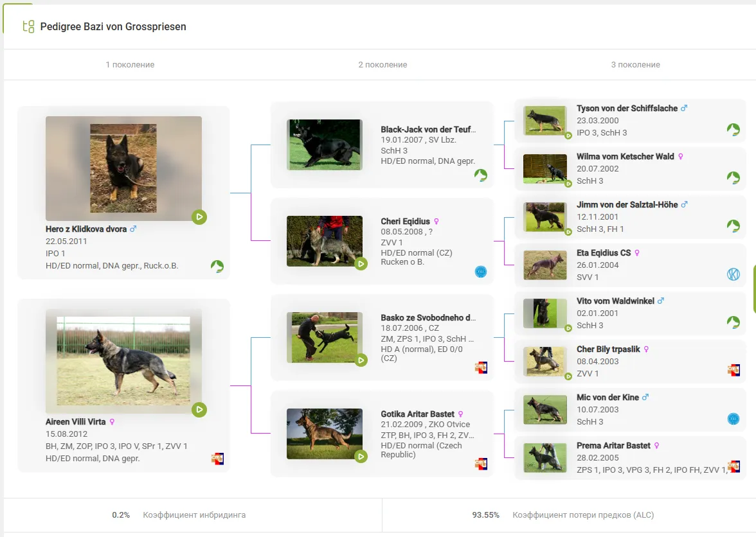
Task: Click registry badge in Aireen Villi Virta card
Action: 217,459
